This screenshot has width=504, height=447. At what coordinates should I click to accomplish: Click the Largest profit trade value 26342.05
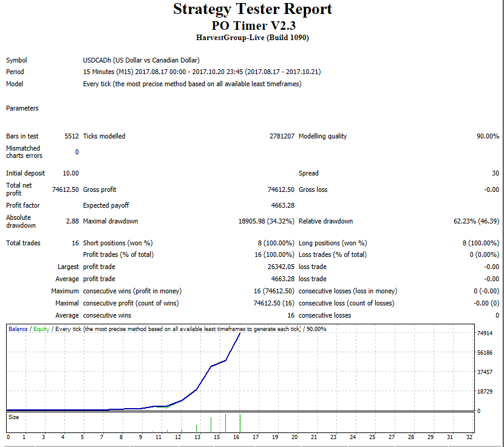coord(281,267)
